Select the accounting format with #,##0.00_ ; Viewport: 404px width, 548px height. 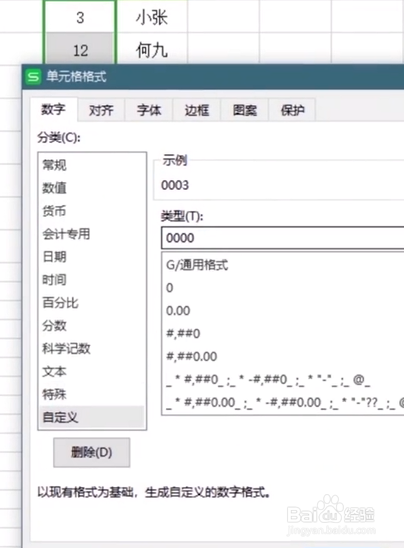coord(283,403)
